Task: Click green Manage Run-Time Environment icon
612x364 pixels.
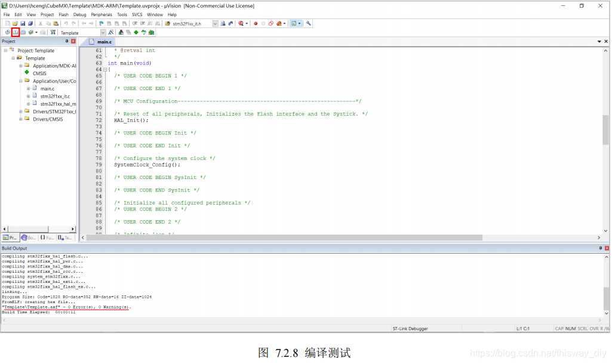Action: (136, 32)
